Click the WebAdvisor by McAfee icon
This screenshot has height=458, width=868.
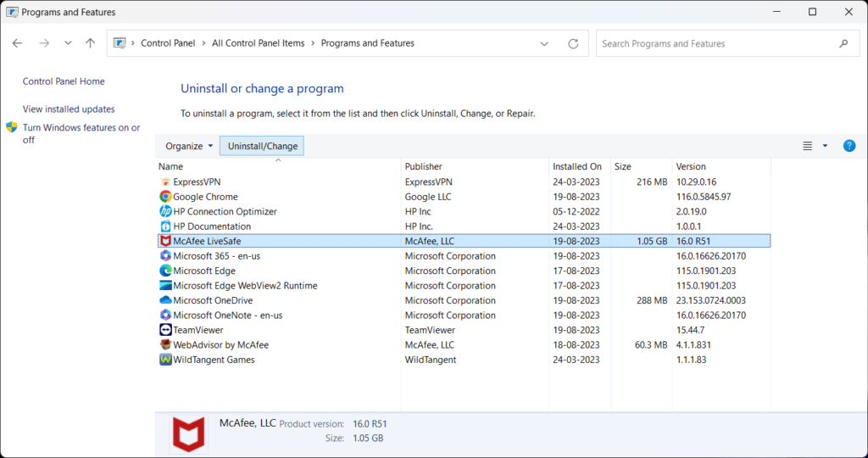click(165, 344)
